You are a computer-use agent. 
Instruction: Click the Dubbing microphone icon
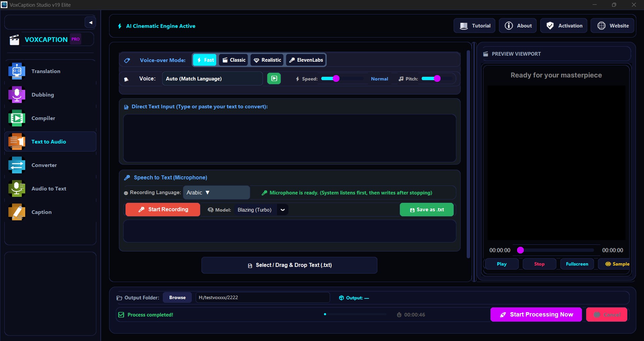(x=17, y=95)
